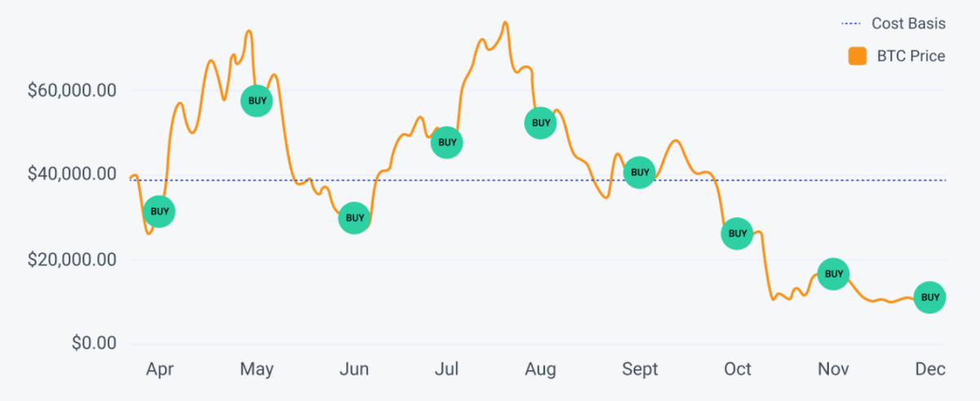Click the BUY marker above Jun
980x401 pixels.
pos(354,218)
